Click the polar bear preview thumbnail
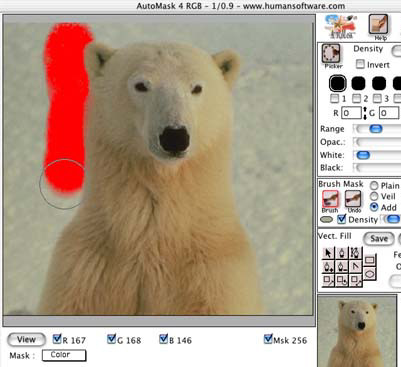Image resolution: width=401 pixels, height=367 pixels. 358,331
